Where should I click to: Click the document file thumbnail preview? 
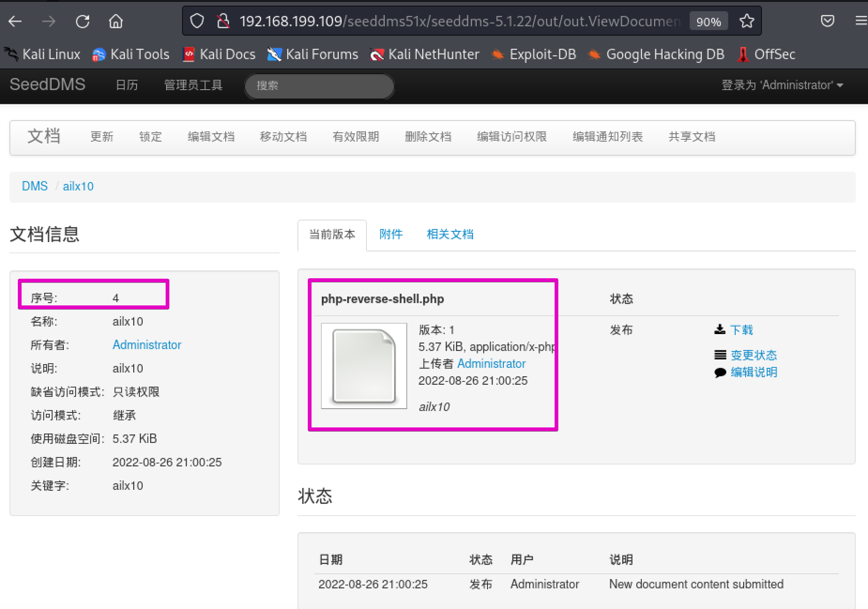tap(364, 366)
